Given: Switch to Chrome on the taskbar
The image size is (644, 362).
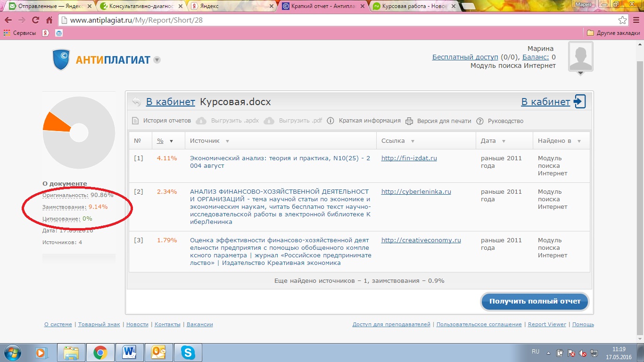Looking at the screenshot, I should pos(100,353).
